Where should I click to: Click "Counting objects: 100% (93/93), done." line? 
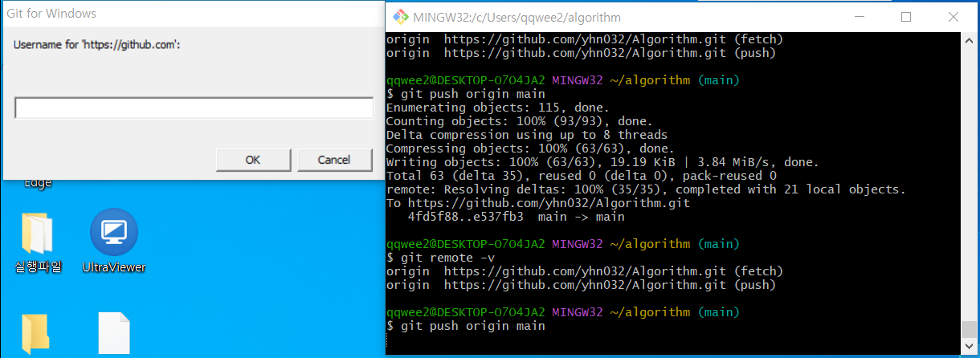(x=519, y=121)
